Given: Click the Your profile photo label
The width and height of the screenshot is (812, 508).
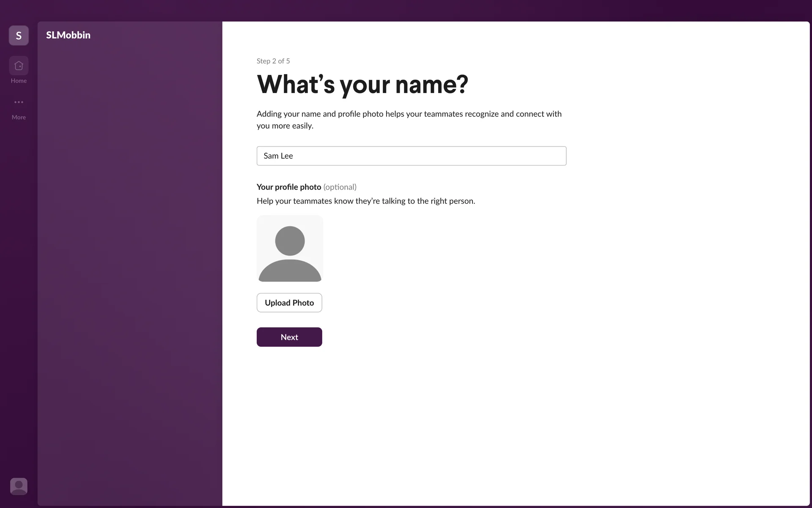Looking at the screenshot, I should point(289,187).
